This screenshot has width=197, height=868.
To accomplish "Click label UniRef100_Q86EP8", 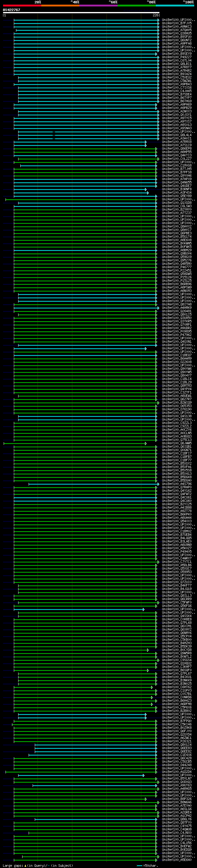I will coord(177,149).
